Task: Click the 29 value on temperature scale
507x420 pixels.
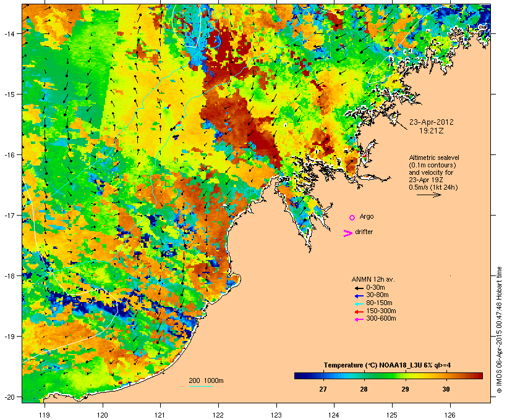Action: click(405, 389)
